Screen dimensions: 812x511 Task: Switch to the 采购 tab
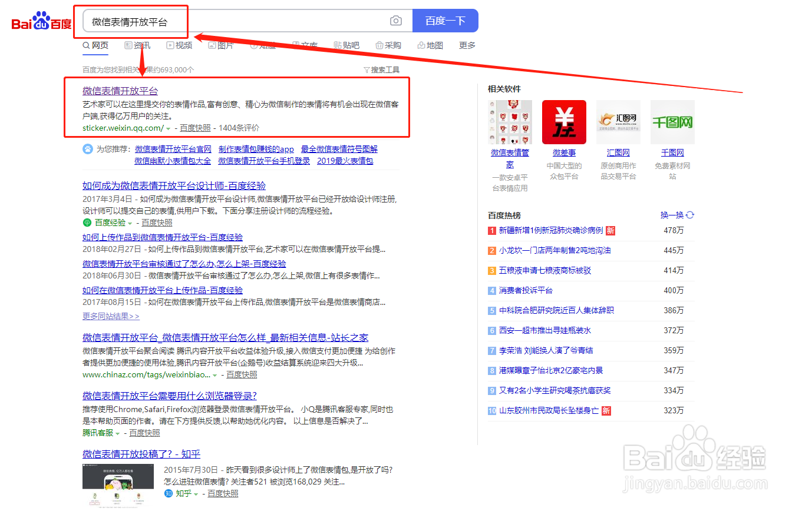pyautogui.click(x=388, y=45)
